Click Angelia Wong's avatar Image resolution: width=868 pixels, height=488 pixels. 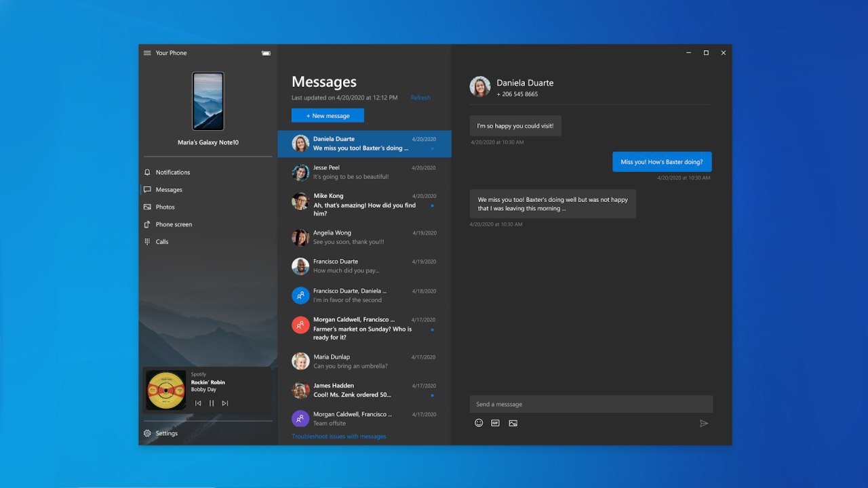click(300, 237)
